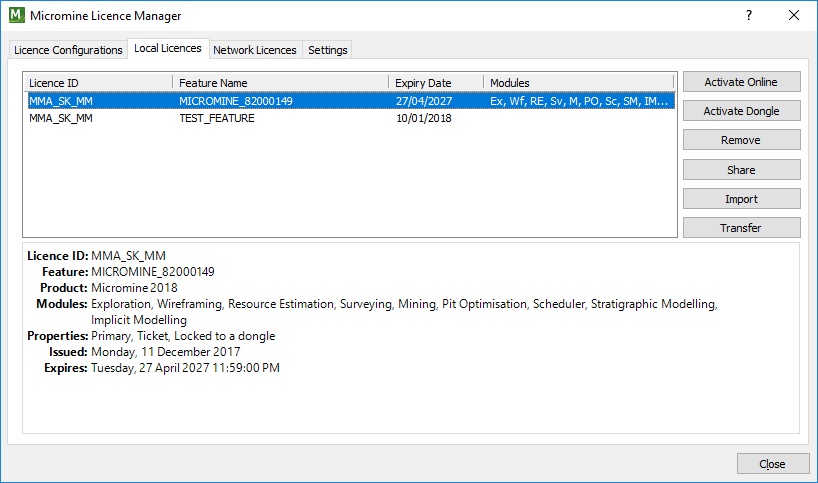This screenshot has height=483, width=818.
Task: Go to the Settings tab
Action: (x=328, y=50)
